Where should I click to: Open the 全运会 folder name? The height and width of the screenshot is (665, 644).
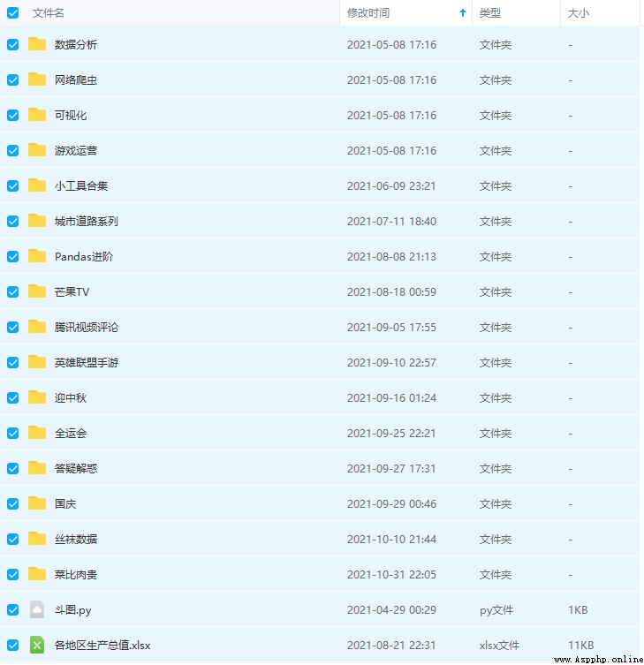(x=71, y=433)
